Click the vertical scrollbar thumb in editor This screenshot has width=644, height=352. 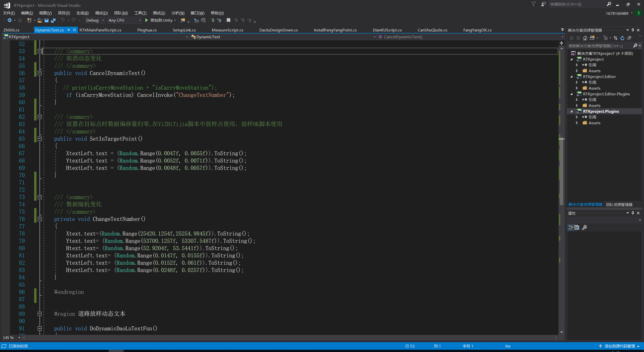(561, 171)
